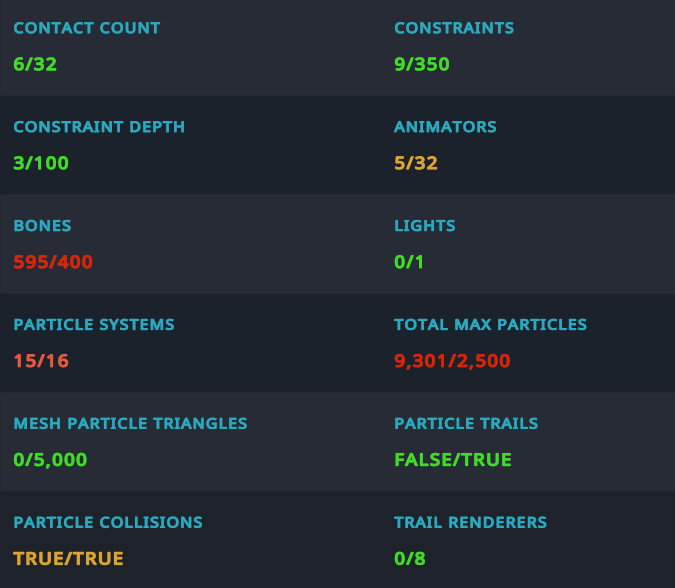675x588 pixels.
Task: Select the 5/32 animators value
Action: tap(416, 163)
